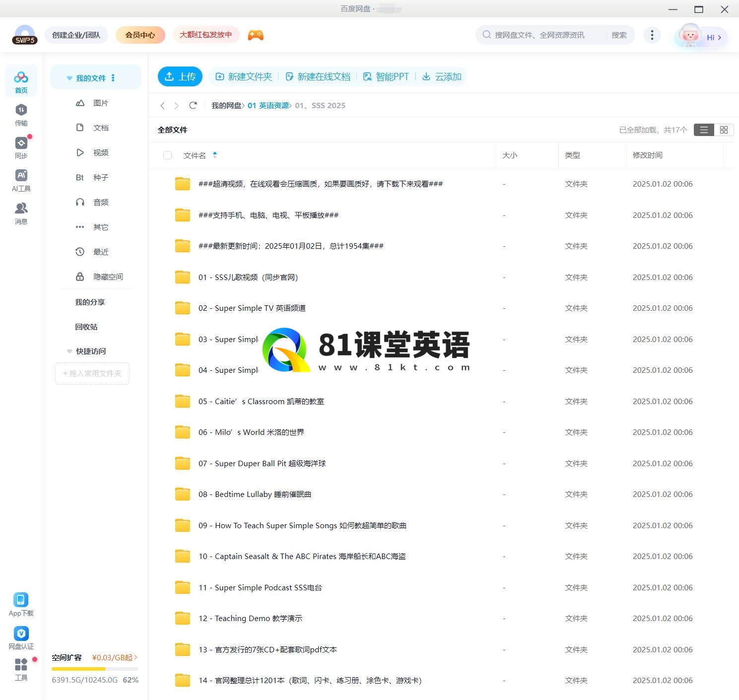Click 01 英语资源 breadcrumb

pos(268,105)
